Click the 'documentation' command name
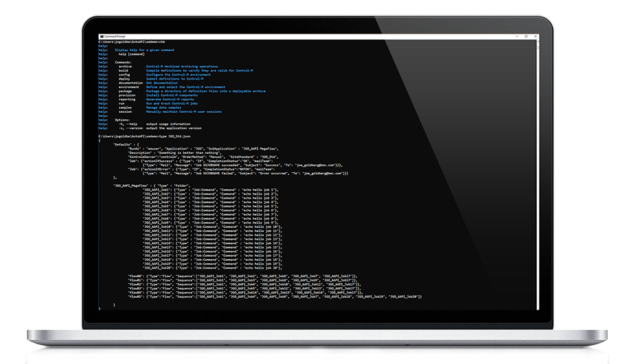The width and height of the screenshot is (635, 364). 131,83
